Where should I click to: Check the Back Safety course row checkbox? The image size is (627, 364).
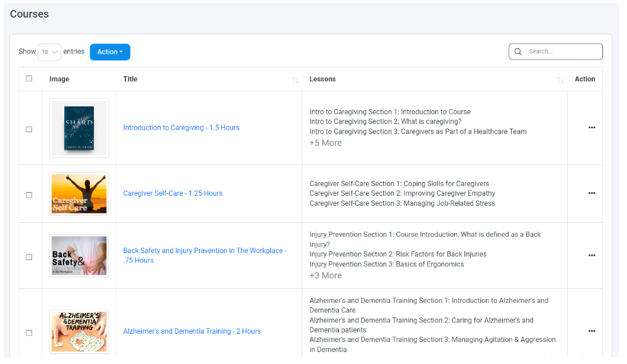coord(29,257)
